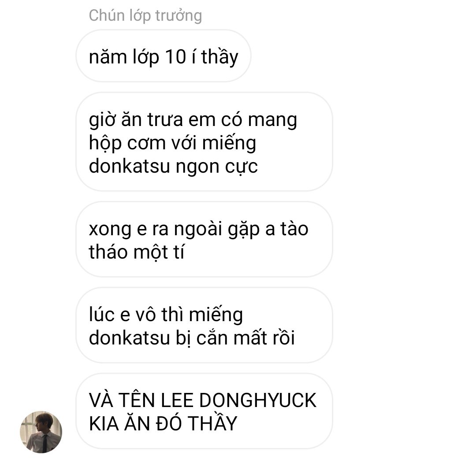Tap the sender name "Chún lớp trưởng"
The height and width of the screenshot is (459, 476).
[145, 16]
